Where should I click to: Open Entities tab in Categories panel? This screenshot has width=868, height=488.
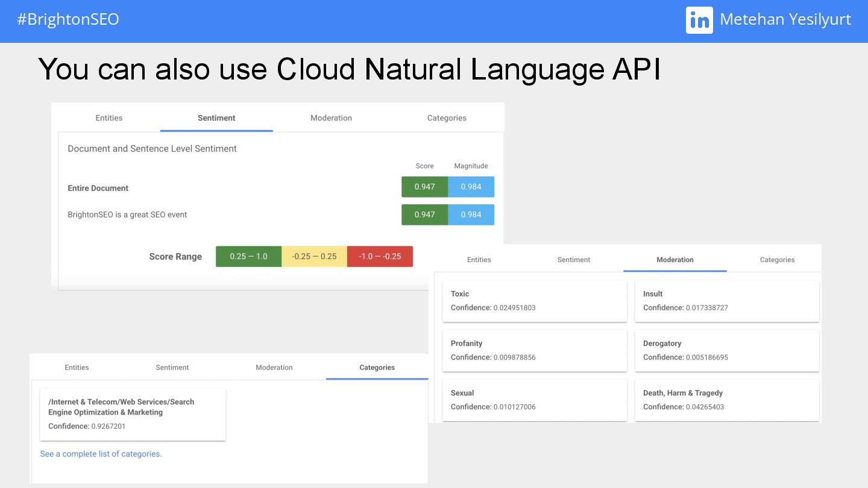pyautogui.click(x=77, y=368)
